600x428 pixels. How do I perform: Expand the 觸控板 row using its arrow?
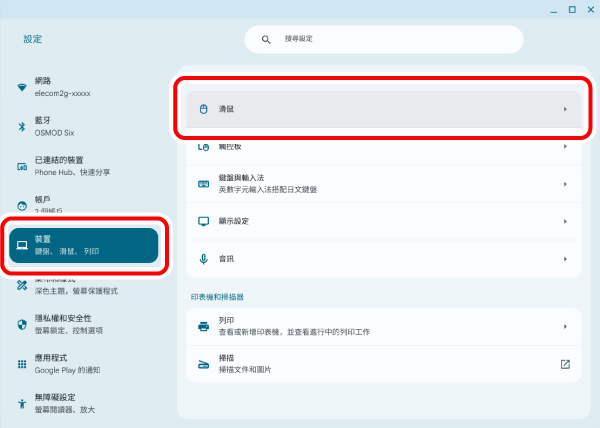(x=565, y=146)
